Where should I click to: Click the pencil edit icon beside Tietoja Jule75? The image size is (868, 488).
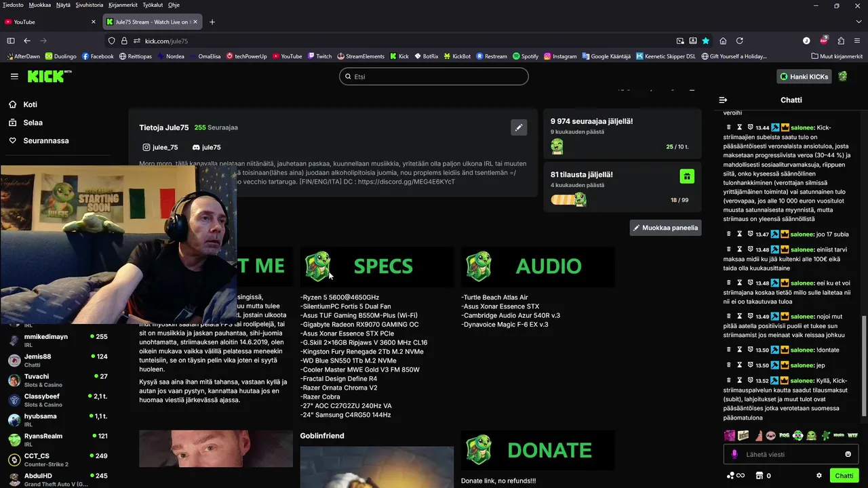pos(519,127)
